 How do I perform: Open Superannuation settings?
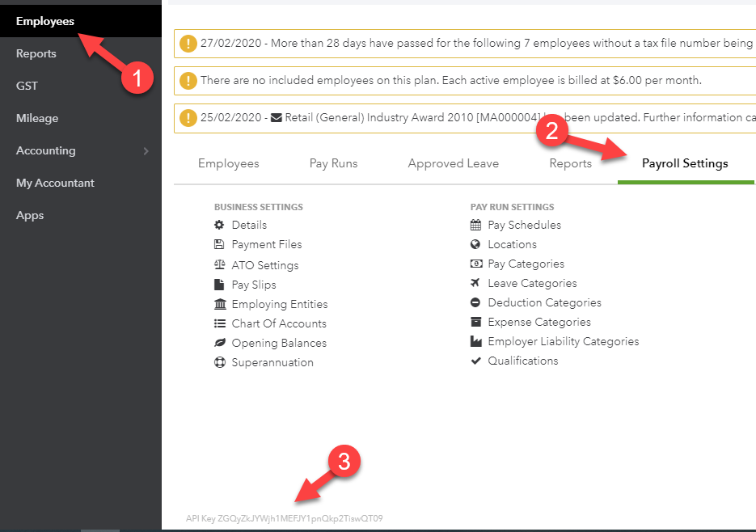click(x=273, y=362)
